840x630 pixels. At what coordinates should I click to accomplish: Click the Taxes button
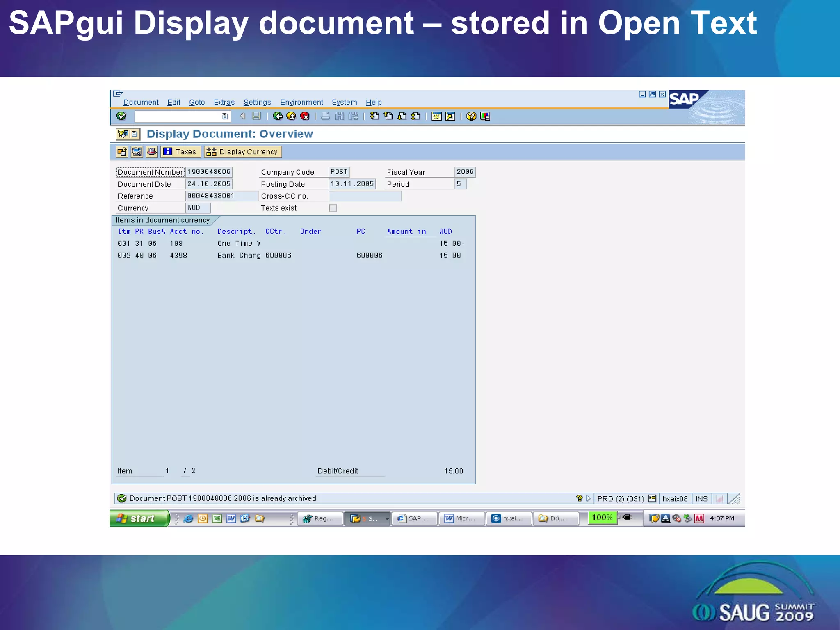[181, 152]
